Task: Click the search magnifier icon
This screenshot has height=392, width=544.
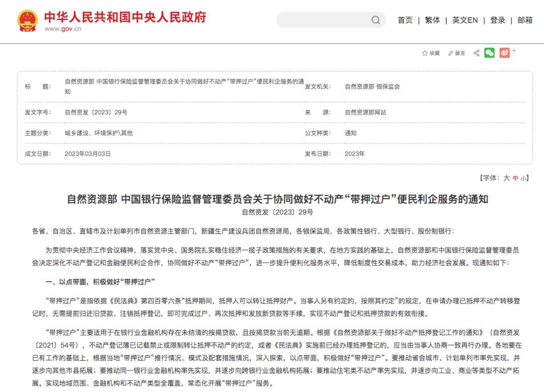Action: (375, 20)
